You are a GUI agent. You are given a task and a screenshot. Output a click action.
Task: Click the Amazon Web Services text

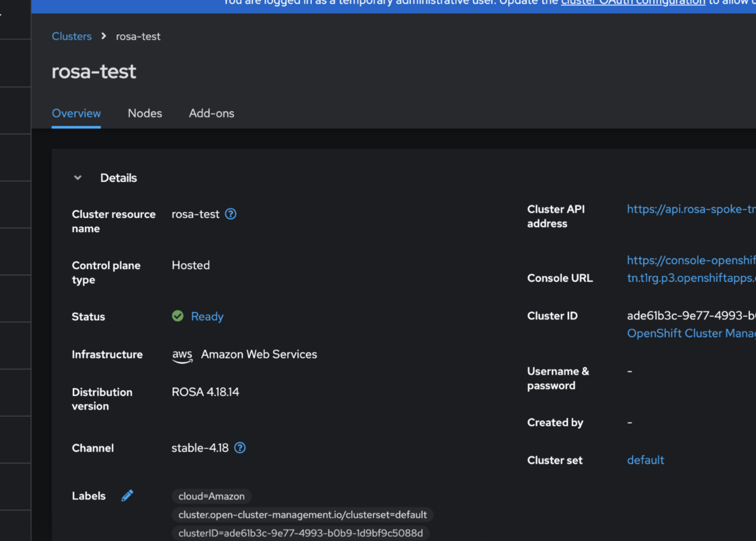tap(259, 355)
